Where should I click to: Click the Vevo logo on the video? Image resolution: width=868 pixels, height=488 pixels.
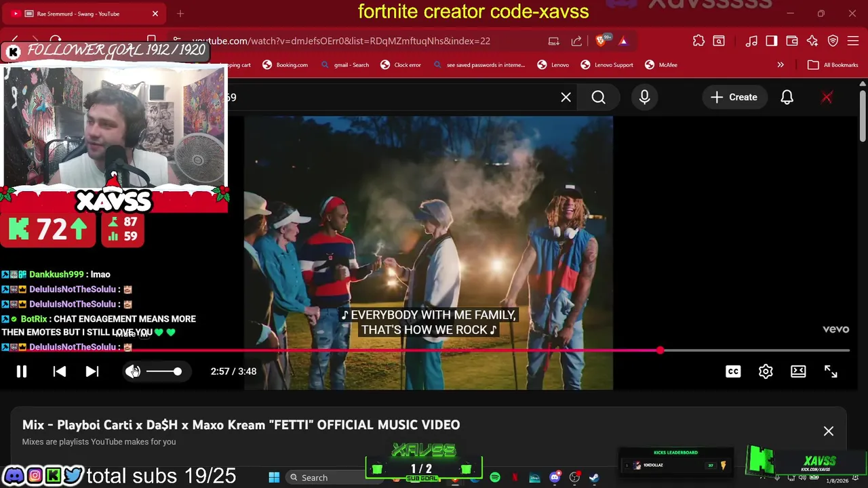pyautogui.click(x=835, y=329)
